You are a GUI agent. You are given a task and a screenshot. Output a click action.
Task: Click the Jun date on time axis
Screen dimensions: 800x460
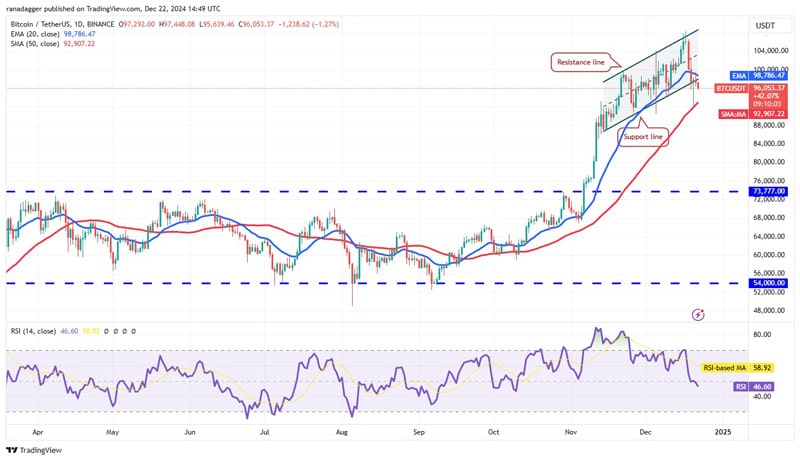click(x=189, y=432)
